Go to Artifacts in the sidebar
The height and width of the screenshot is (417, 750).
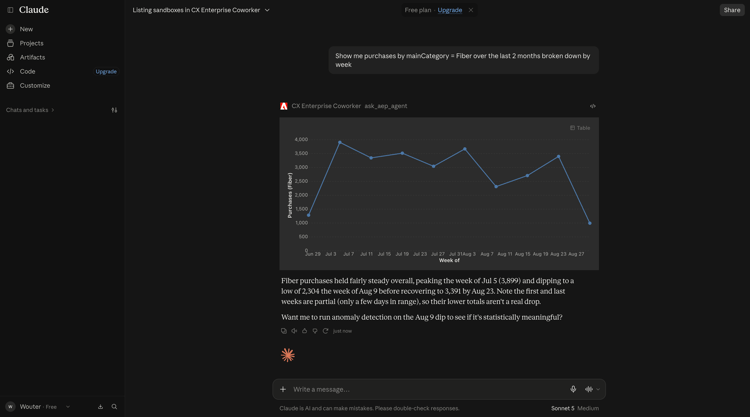coord(33,57)
